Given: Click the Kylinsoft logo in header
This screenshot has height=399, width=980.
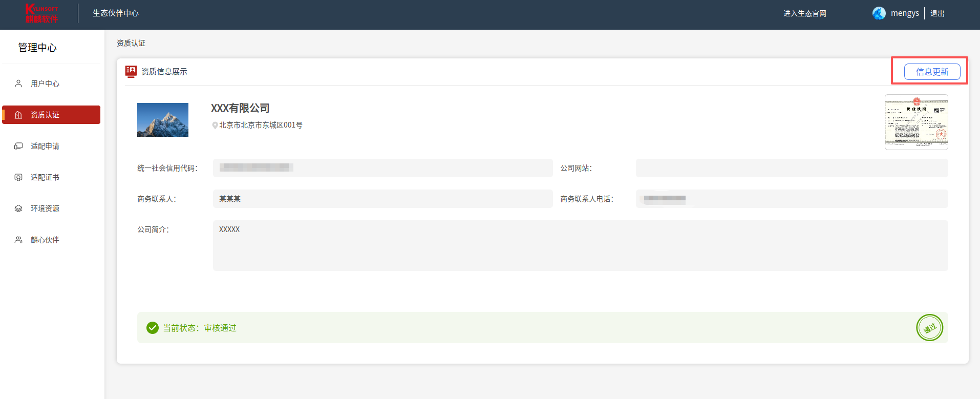Looking at the screenshot, I should click(42, 14).
